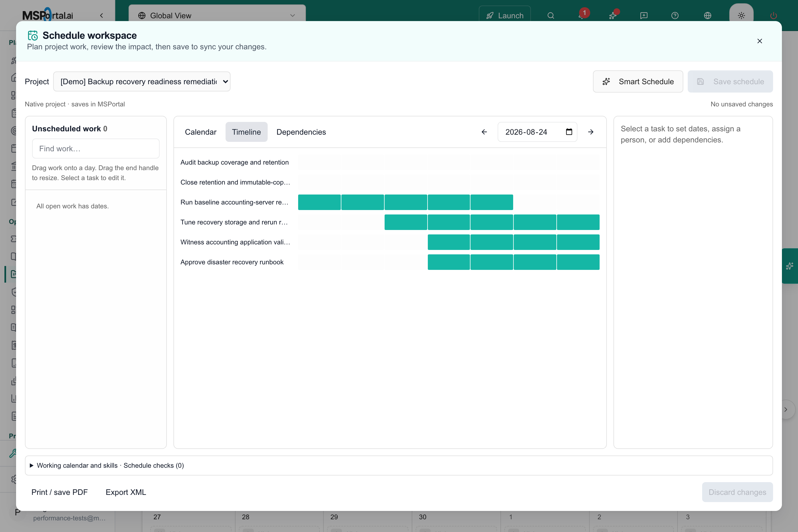Click the 2026-08-24 date field

(537, 132)
